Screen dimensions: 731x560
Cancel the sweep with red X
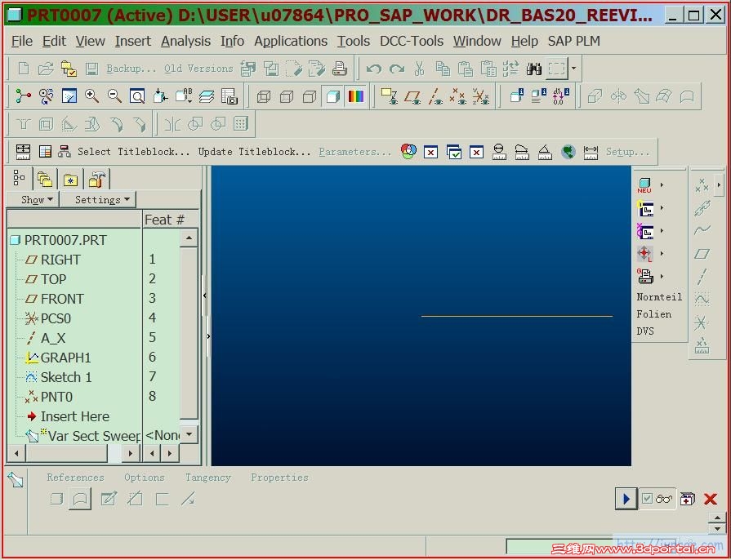click(x=710, y=499)
